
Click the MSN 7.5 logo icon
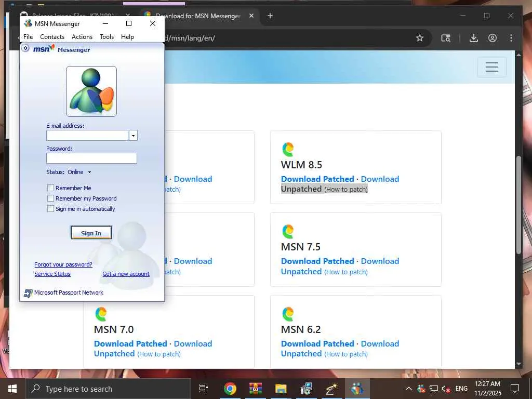pos(288,232)
